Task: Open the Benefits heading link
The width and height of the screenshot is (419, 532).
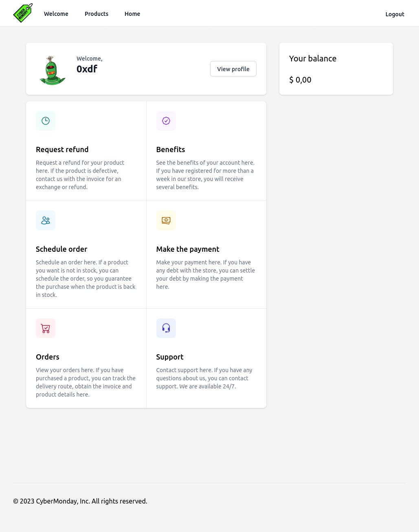Action: (171, 150)
